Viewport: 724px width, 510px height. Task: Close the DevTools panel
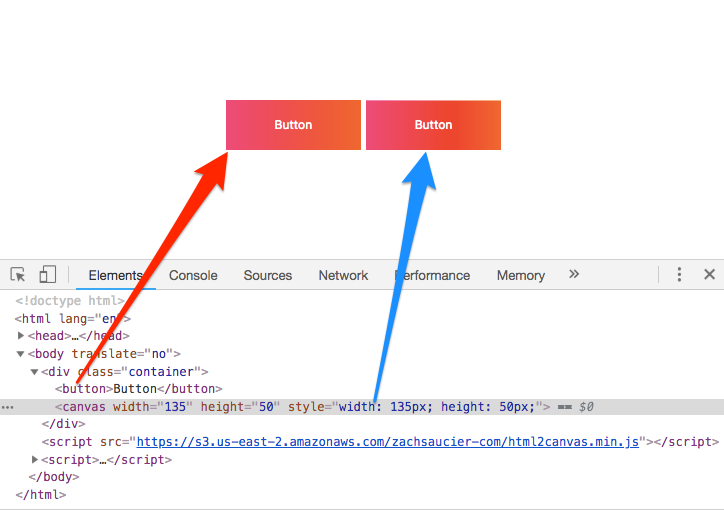709,275
